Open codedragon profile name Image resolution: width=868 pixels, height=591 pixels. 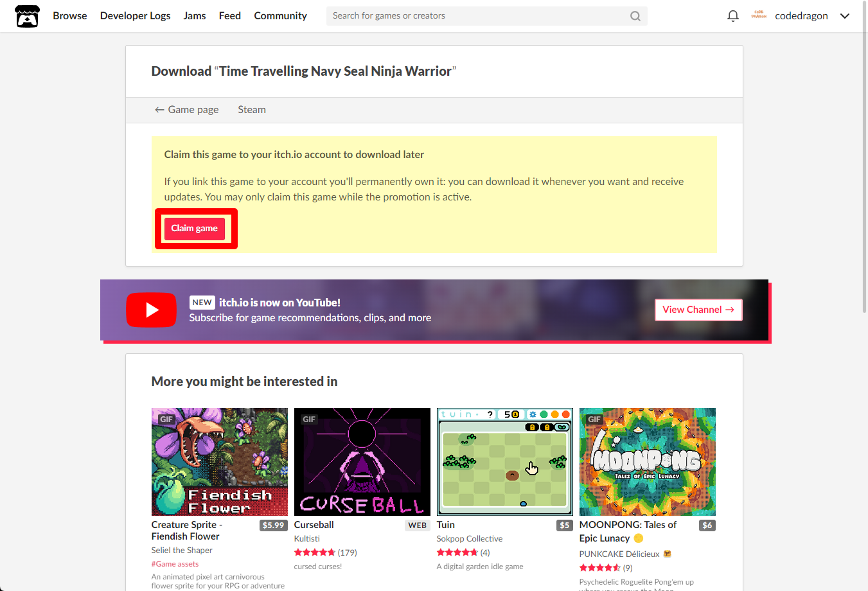[x=801, y=16]
